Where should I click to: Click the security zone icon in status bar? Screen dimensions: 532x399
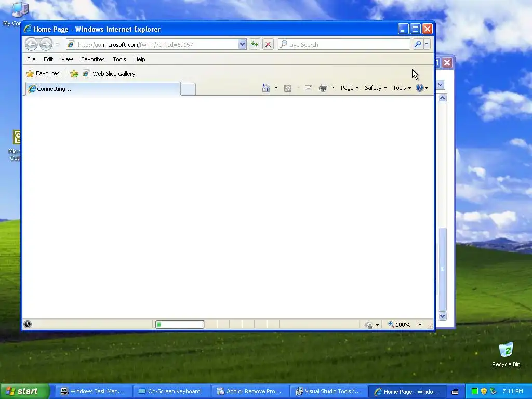[369, 325]
